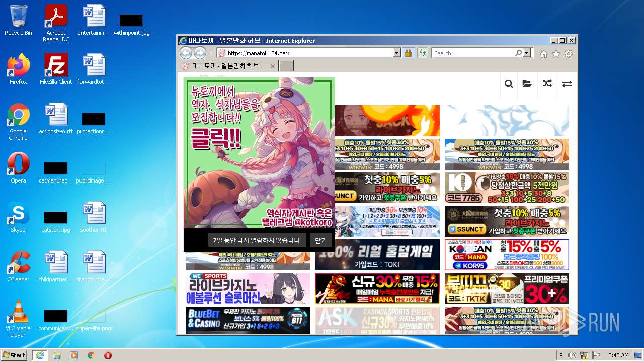Click the Google Chrome desktop icon
This screenshot has width=644, height=362.
click(x=18, y=122)
